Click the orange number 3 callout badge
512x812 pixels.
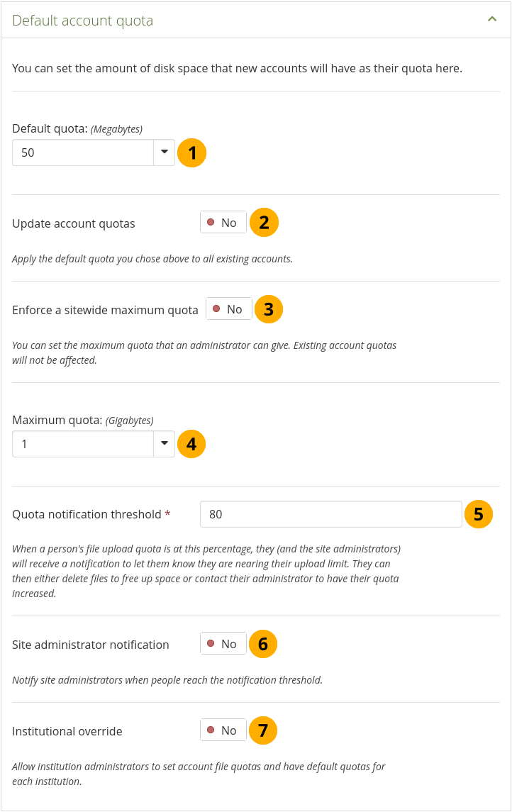[269, 309]
